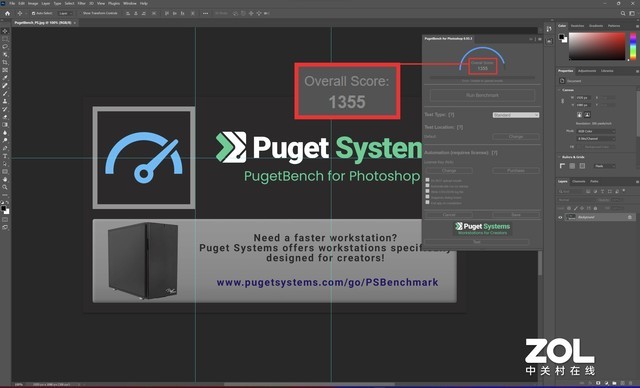640x388 pixels.
Task: Click the rainbow hue slider strip
Action: [633, 46]
